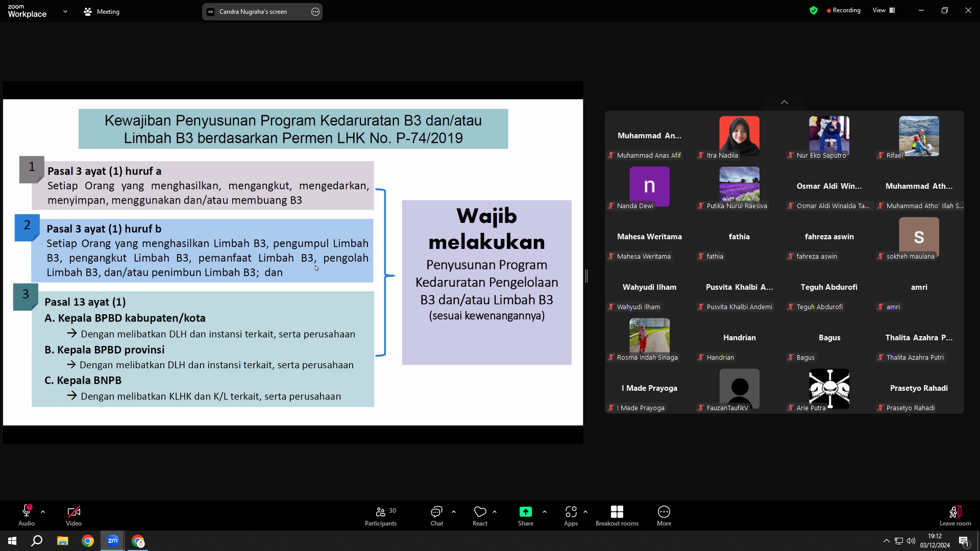This screenshot has height=551, width=980.
Task: Open Windows search in the taskbar
Action: click(37, 541)
